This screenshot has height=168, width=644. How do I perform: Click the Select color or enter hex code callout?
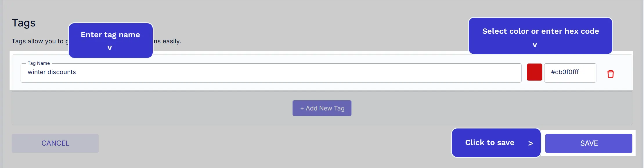tap(540, 37)
